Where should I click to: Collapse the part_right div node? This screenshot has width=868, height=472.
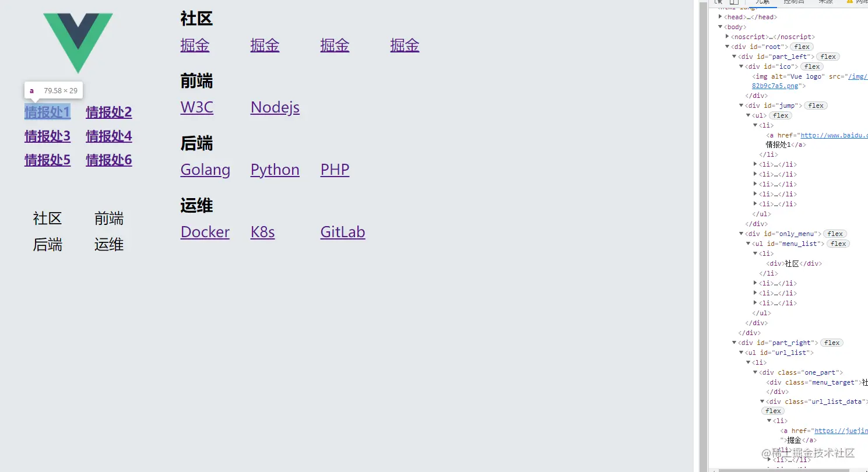735,343
